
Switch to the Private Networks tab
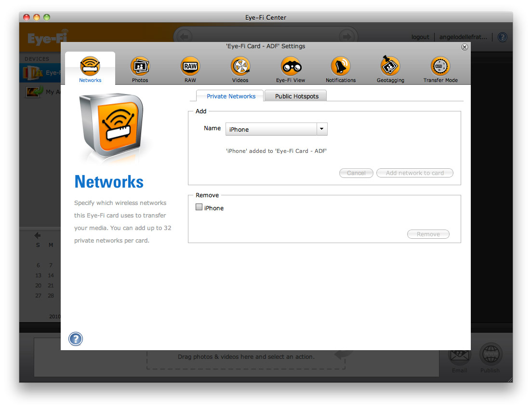click(x=231, y=96)
